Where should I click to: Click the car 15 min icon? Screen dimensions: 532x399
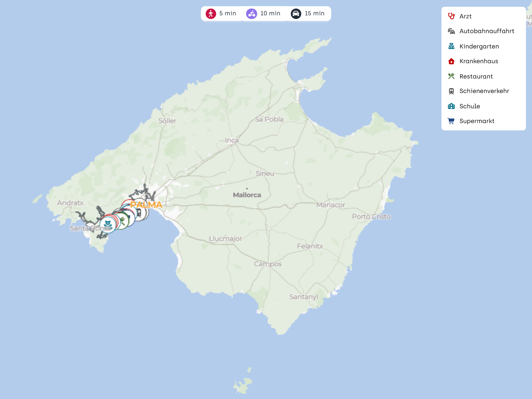click(x=296, y=14)
